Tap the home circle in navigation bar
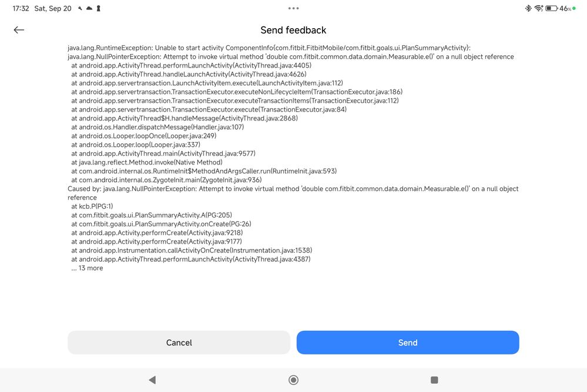This screenshot has width=587, height=392. point(293,380)
